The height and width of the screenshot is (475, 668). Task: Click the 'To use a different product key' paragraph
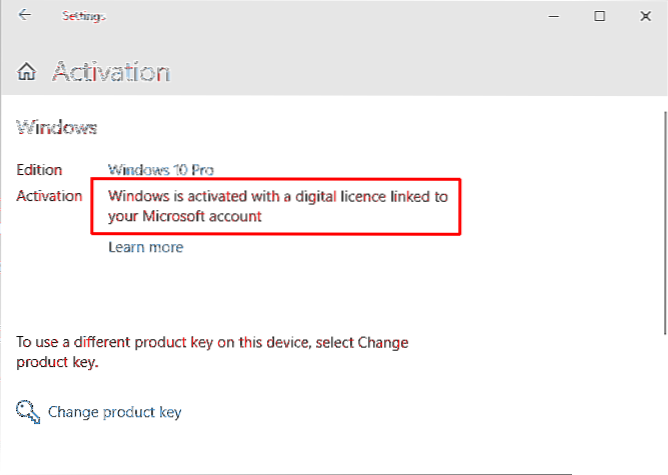[x=212, y=342]
